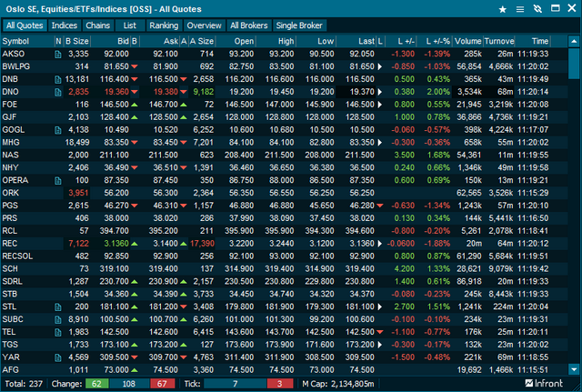
Task: Click the blue 7 tick indicator
Action: (x=235, y=384)
